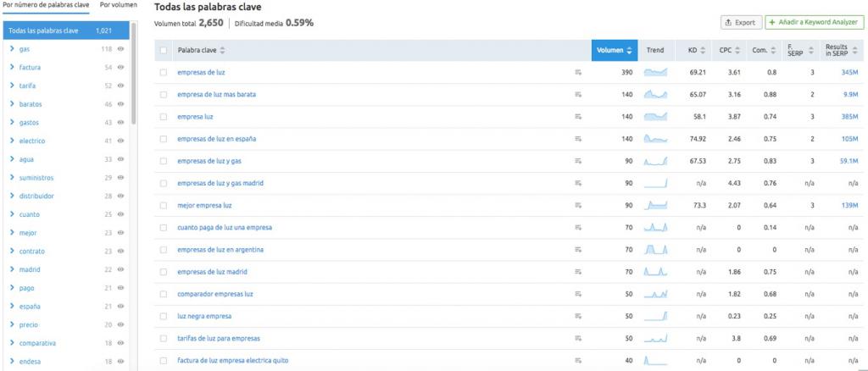Click 'Añadir a Keyword Analyzer' button
The width and height of the screenshot is (868, 371).
pyautogui.click(x=815, y=23)
